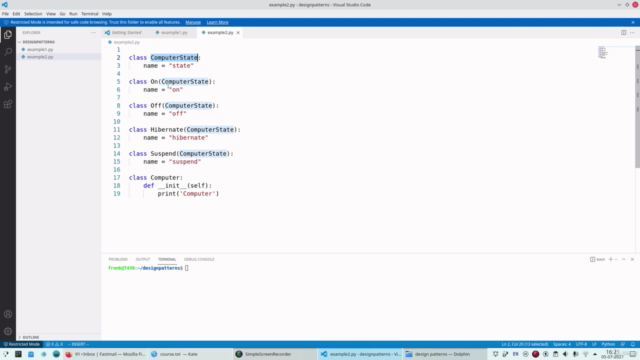Screen dimensions: 640x360
Task: Switch to the Problems panel tab
Action: [x=118, y=259]
